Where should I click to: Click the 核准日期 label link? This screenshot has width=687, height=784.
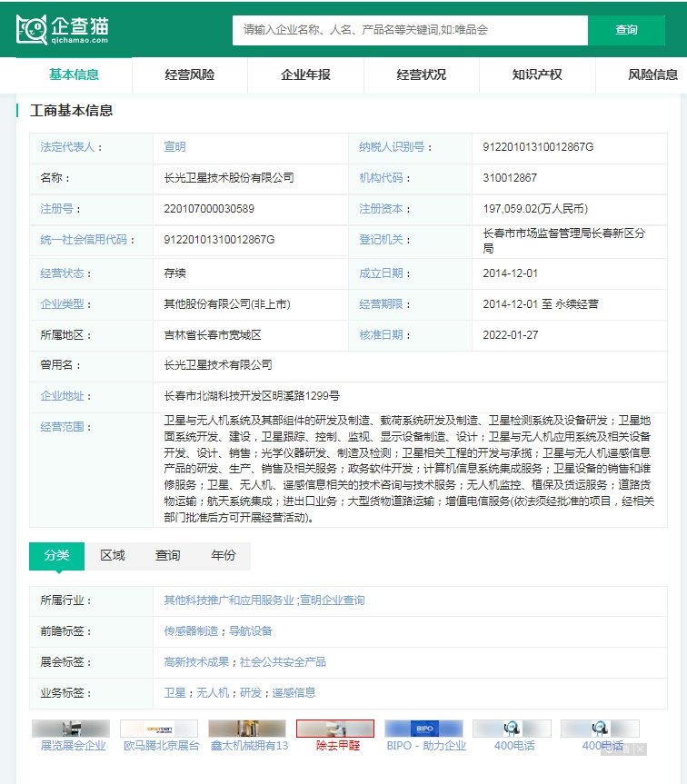[x=381, y=335]
